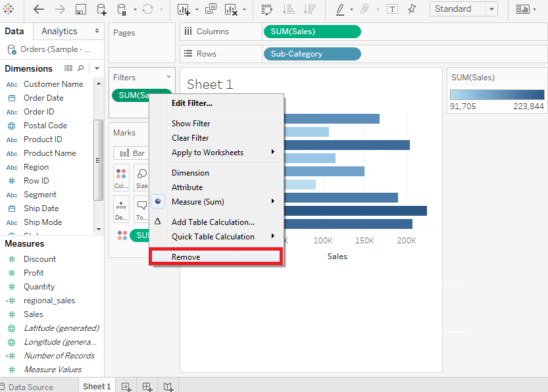The width and height of the screenshot is (548, 392).
Task: Open the Bar mark type dropdown
Action: point(132,153)
